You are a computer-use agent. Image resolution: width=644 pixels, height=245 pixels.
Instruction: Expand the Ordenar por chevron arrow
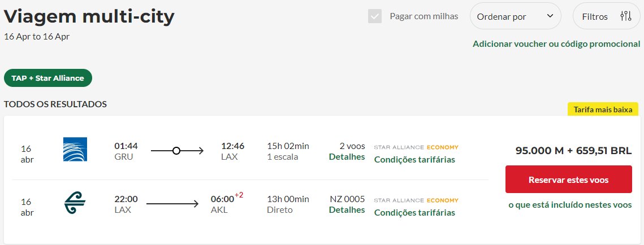[550, 16]
